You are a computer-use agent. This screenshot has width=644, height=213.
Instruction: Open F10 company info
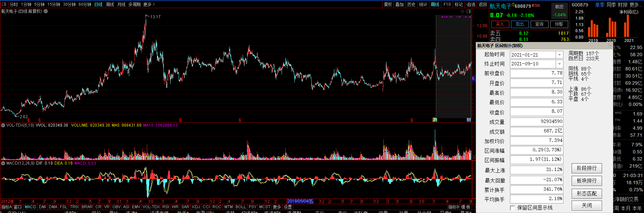[x=447, y=4]
